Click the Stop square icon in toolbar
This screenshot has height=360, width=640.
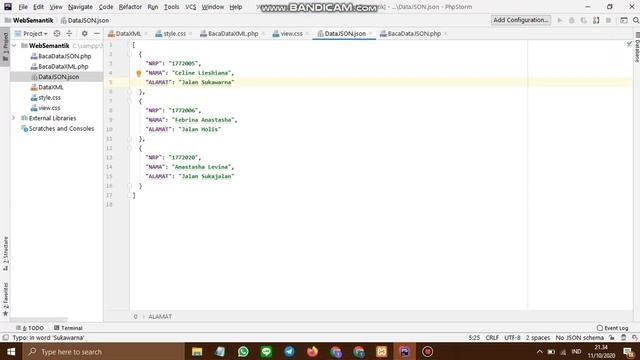tap(609, 20)
